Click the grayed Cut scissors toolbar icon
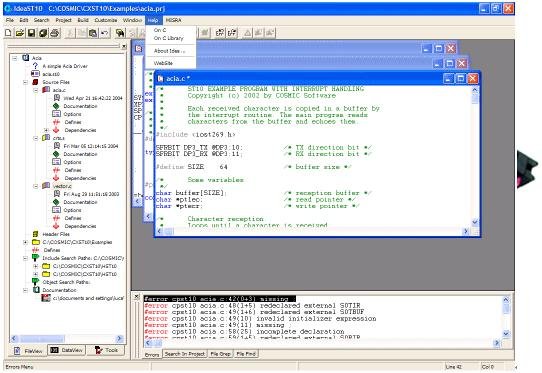 [70, 33]
